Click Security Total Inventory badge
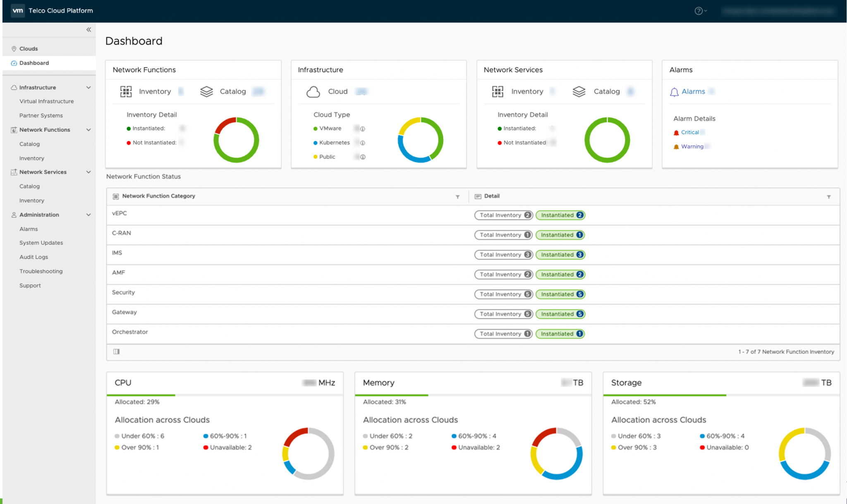Viewport: 847px width, 504px height. [503, 294]
